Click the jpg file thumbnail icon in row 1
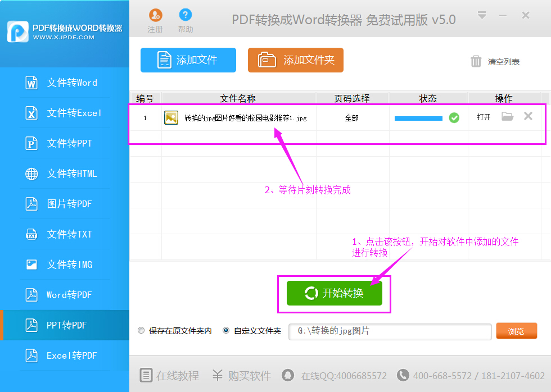This screenshot has width=551, height=392. point(171,117)
